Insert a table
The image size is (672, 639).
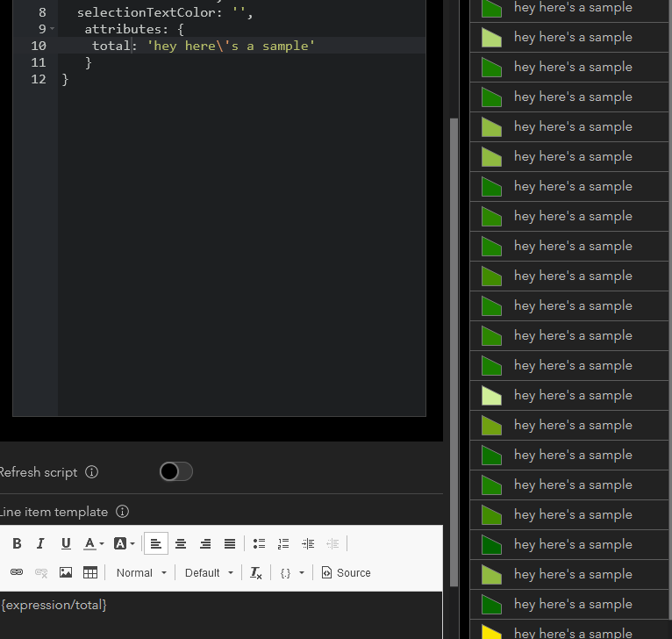tap(90, 572)
